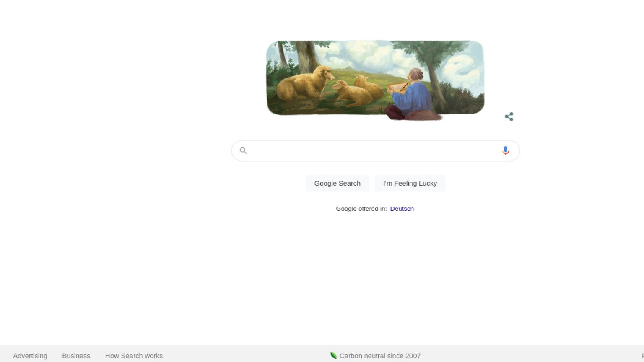Viewport: 644px width, 362px height.
Task: Open Carbon neutral since 2007 link
Action: pyautogui.click(x=380, y=356)
